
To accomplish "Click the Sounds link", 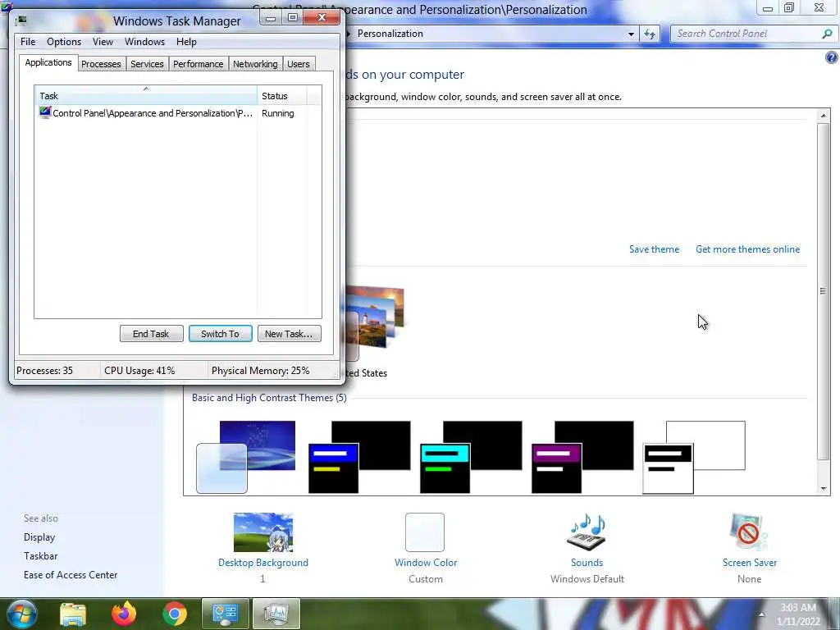I will 587,563.
